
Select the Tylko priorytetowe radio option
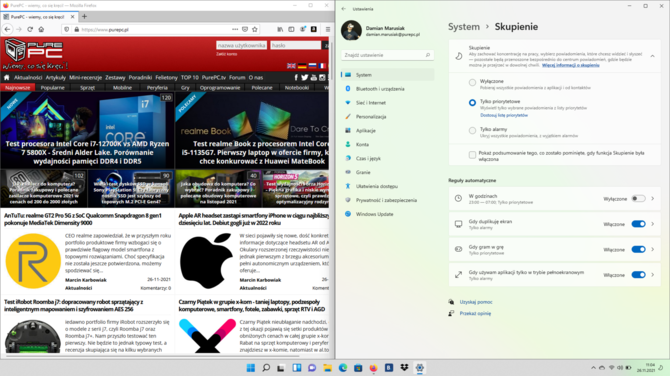(472, 103)
